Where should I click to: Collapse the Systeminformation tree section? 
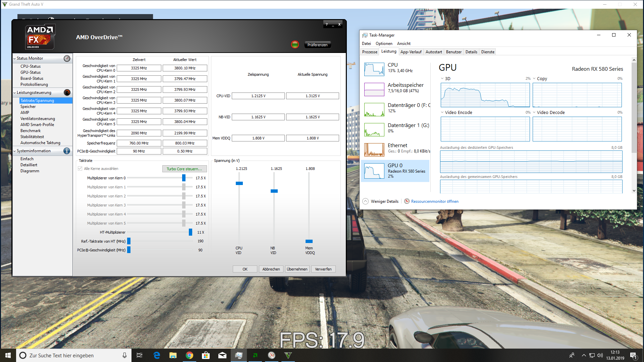coord(14,151)
